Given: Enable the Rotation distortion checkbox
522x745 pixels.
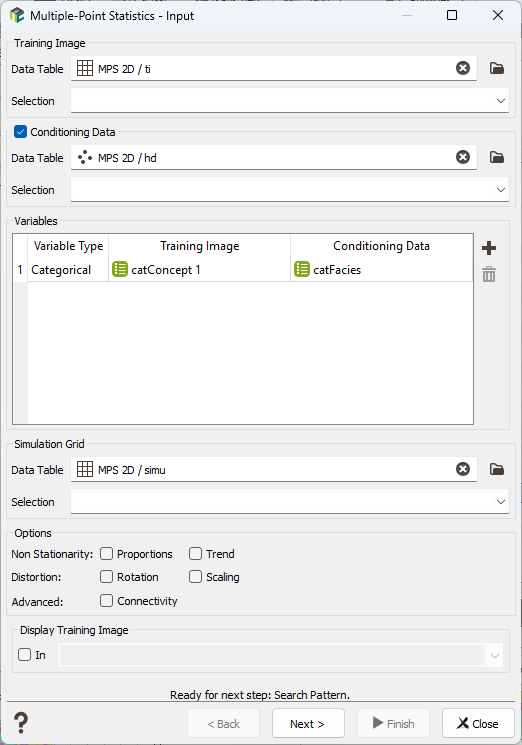Looking at the screenshot, I should (106, 577).
